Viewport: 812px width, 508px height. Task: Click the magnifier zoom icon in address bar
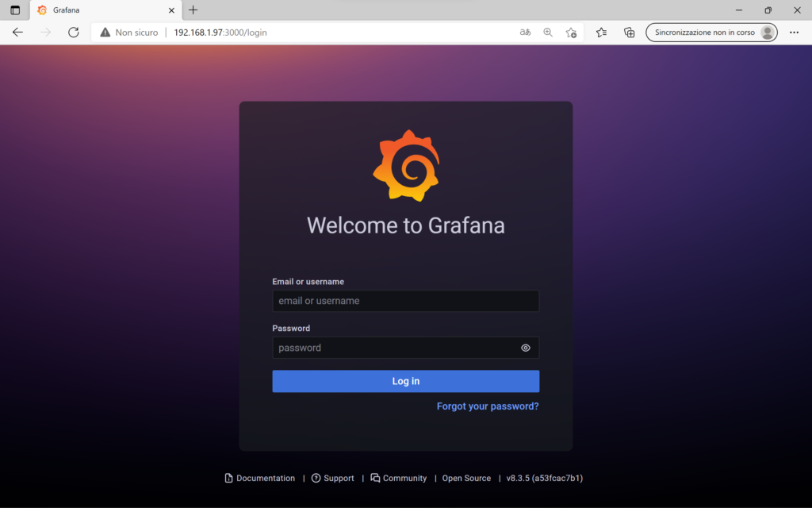click(548, 33)
